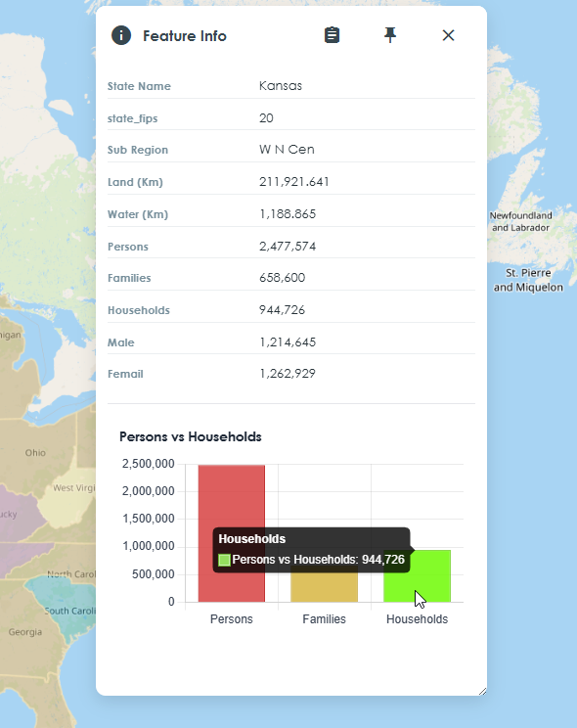Click the 2,000,000 y-axis label

(x=149, y=491)
